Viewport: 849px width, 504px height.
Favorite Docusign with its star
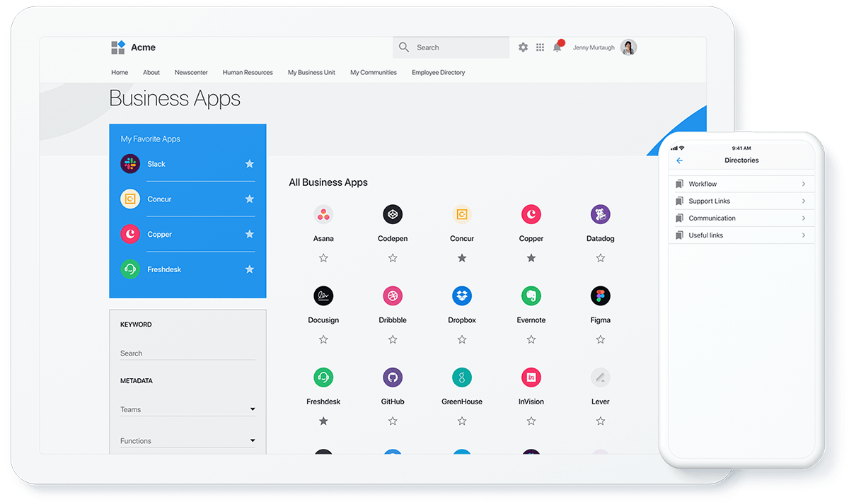323,339
